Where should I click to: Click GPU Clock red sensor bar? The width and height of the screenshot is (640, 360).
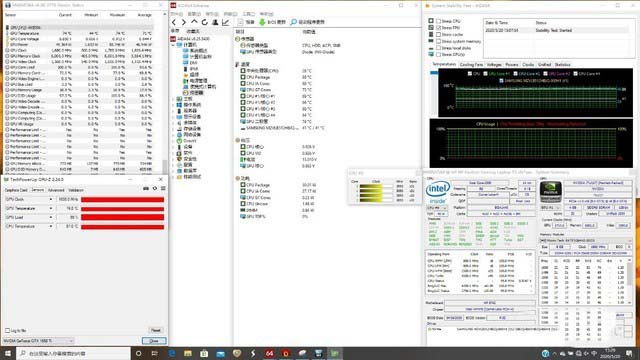pyautogui.click(x=122, y=200)
